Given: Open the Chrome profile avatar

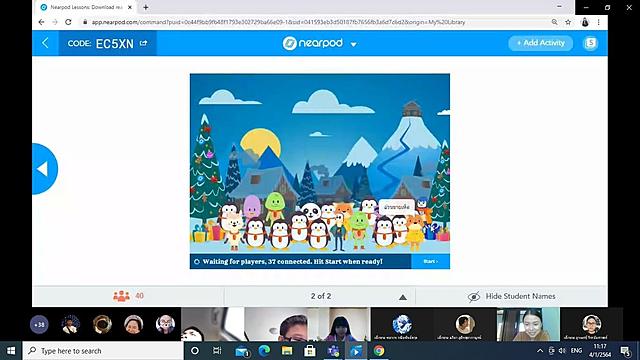Looking at the screenshot, I should pos(585,22).
